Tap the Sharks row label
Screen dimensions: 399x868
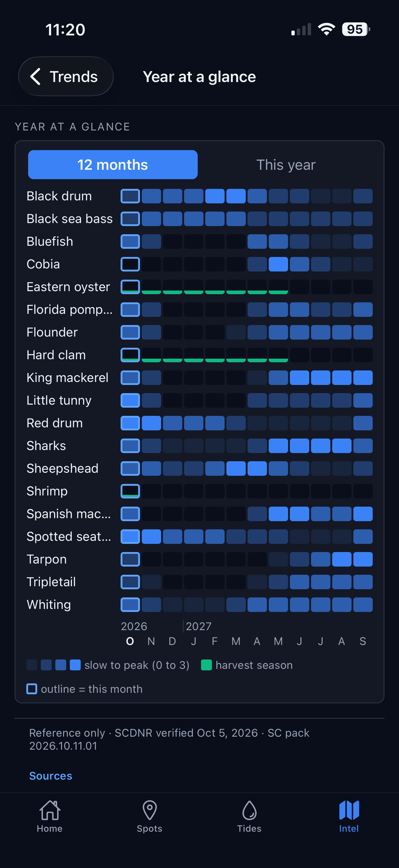(47, 446)
